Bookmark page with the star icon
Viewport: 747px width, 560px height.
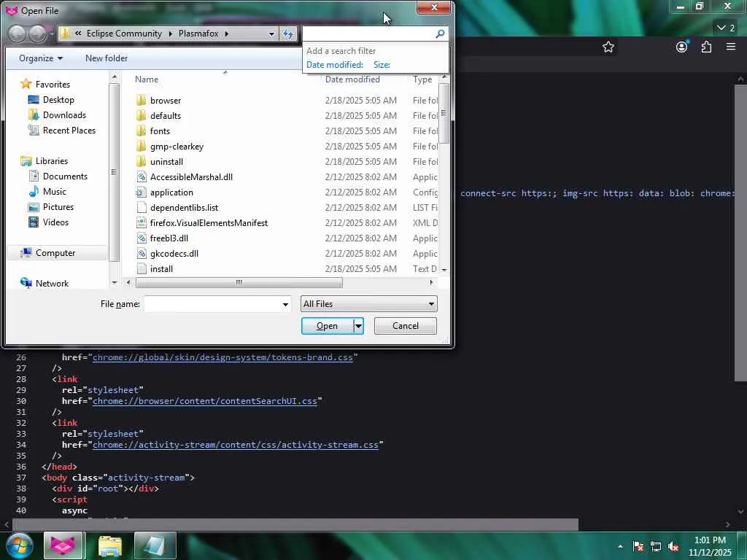[x=608, y=47]
